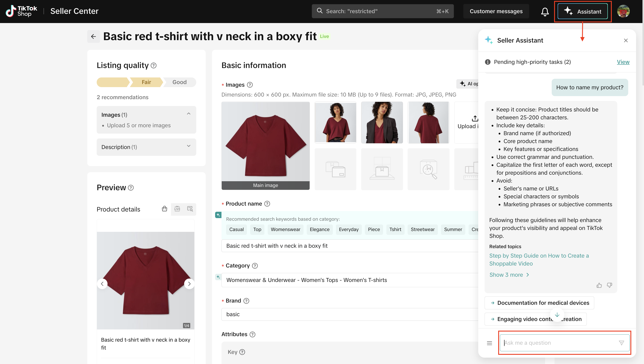Expand Show 3 more related topics

coord(509,275)
